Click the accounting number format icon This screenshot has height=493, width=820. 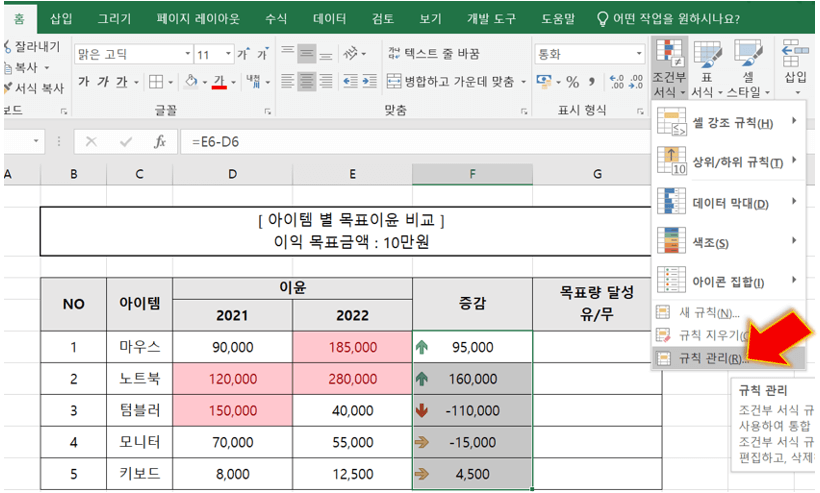click(x=544, y=82)
